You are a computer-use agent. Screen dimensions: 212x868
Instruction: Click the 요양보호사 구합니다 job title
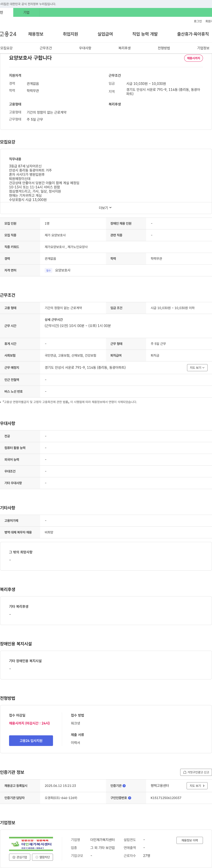point(30,58)
